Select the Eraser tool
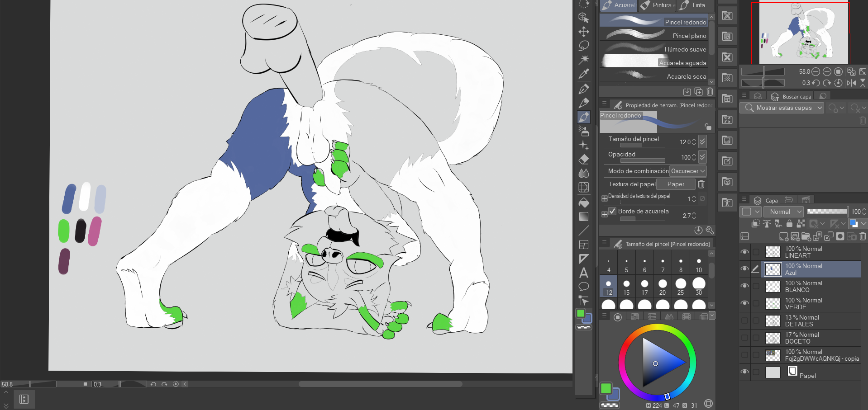 pos(584,159)
